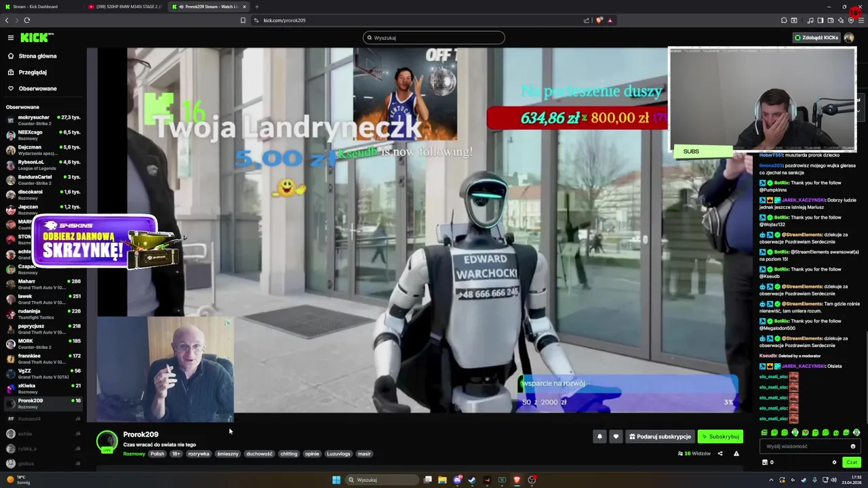Insert the last quick emote above chat input
Viewport: 868px width, 488px height.
(x=856, y=432)
